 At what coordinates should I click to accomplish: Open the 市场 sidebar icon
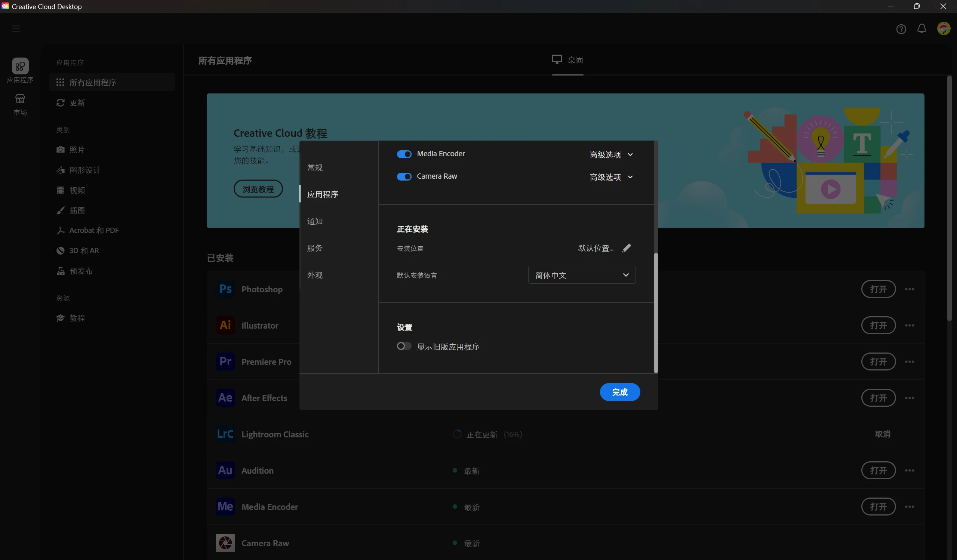coord(21,103)
